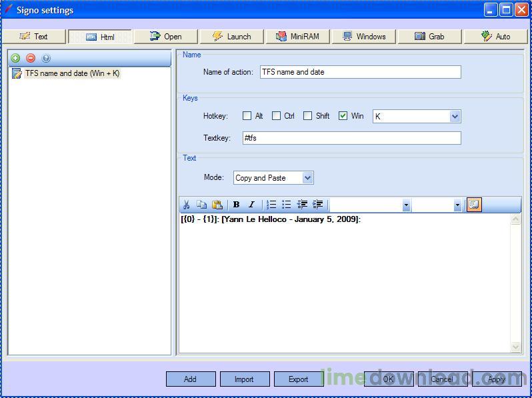This screenshot has height=398, width=532.
Task: Insert a numbered list
Action: pos(271,205)
